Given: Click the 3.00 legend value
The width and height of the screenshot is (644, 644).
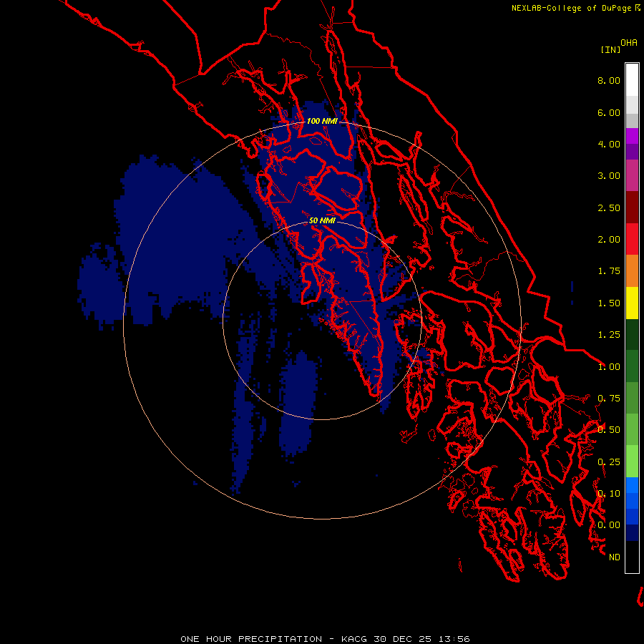Looking at the screenshot, I should tap(609, 176).
